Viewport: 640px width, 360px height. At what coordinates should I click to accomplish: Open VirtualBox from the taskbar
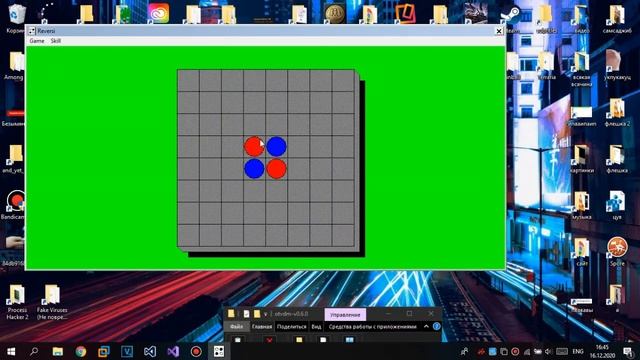click(104, 351)
